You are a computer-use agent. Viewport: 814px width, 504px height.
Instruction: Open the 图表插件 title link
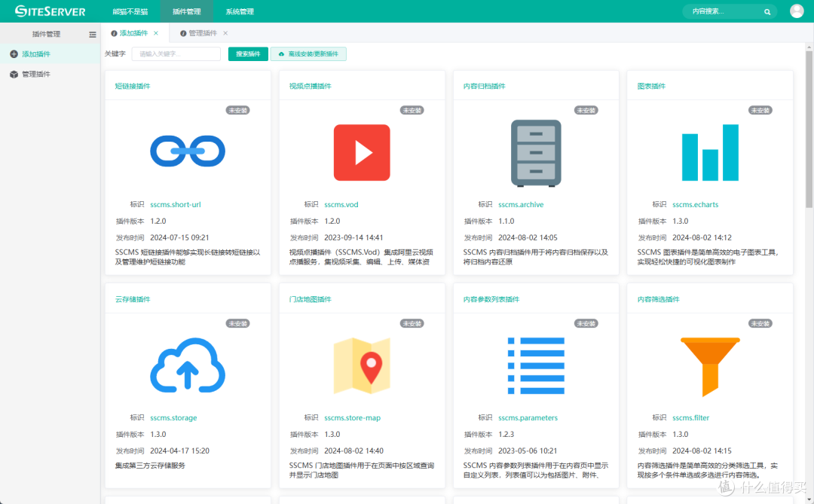click(x=651, y=86)
